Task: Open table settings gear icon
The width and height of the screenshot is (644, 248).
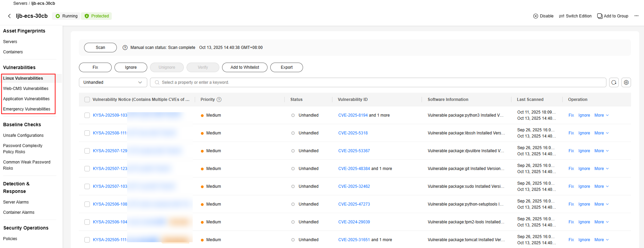Action: [x=626, y=82]
